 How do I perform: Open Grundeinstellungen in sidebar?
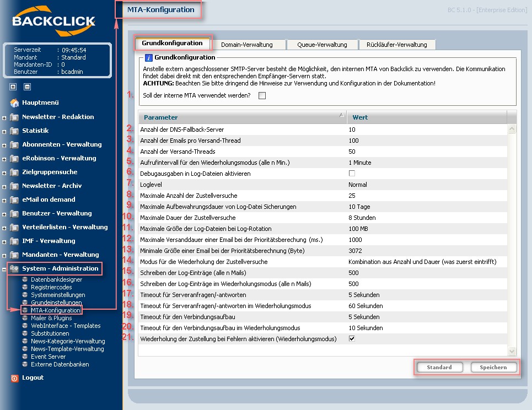point(56,303)
